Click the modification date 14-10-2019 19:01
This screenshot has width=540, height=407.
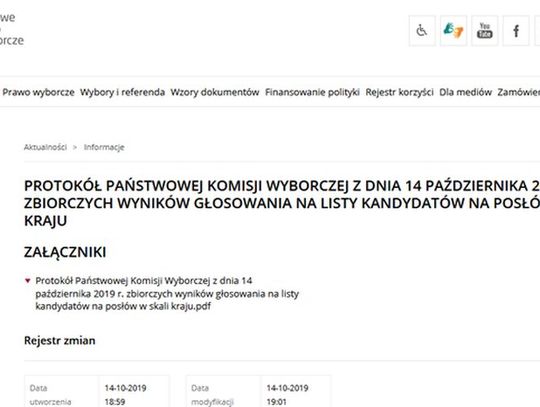[287, 395]
